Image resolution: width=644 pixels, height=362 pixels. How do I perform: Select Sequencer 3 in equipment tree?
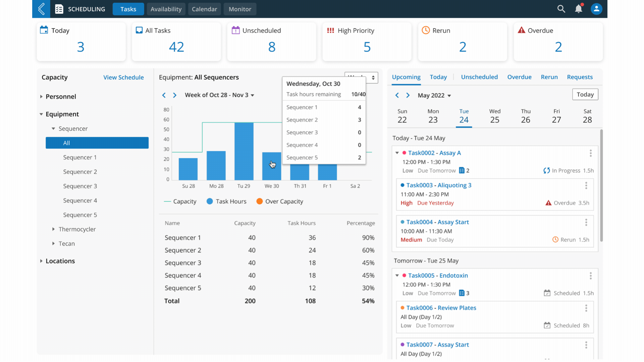80,186
